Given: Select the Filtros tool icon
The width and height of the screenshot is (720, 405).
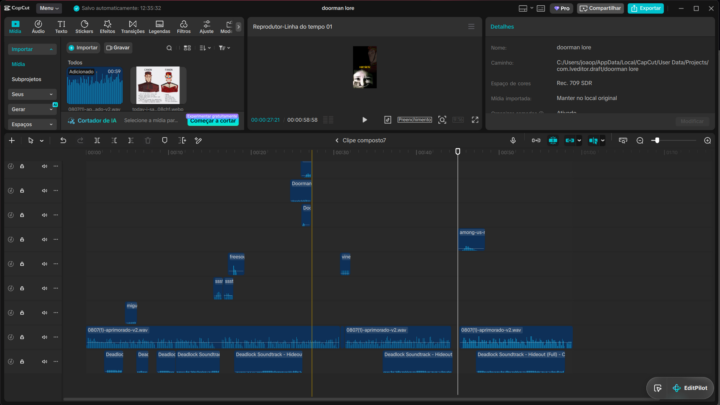Looking at the screenshot, I should [x=184, y=27].
